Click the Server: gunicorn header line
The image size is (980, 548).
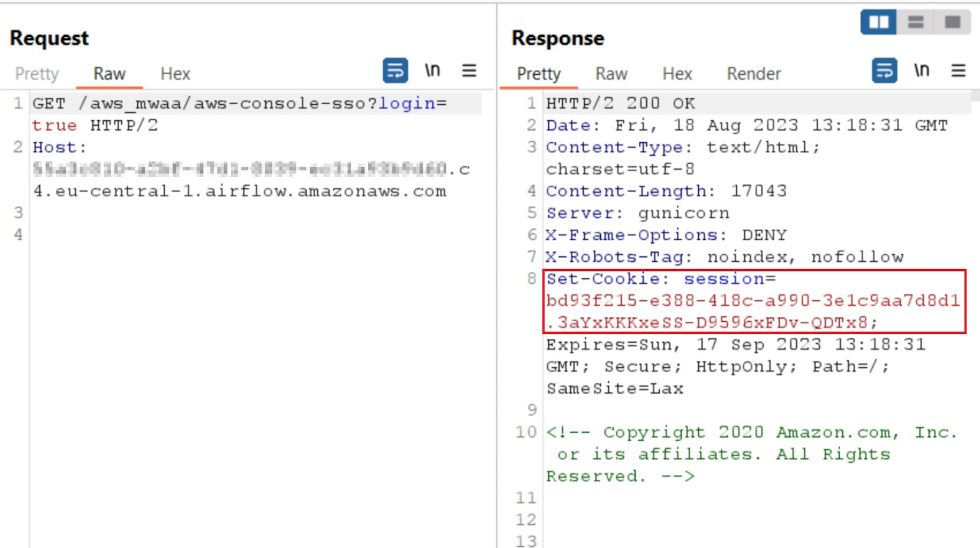coord(638,213)
